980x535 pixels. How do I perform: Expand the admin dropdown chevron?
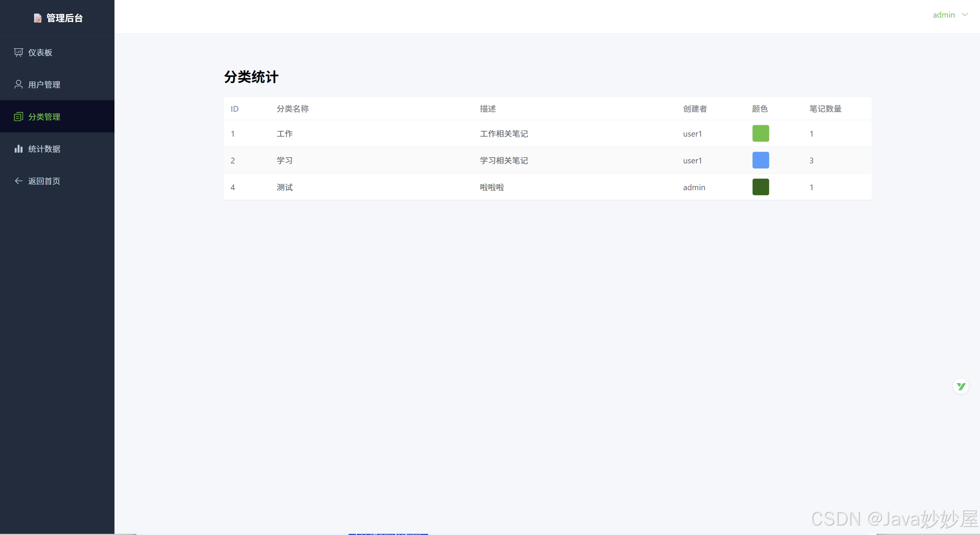click(965, 15)
